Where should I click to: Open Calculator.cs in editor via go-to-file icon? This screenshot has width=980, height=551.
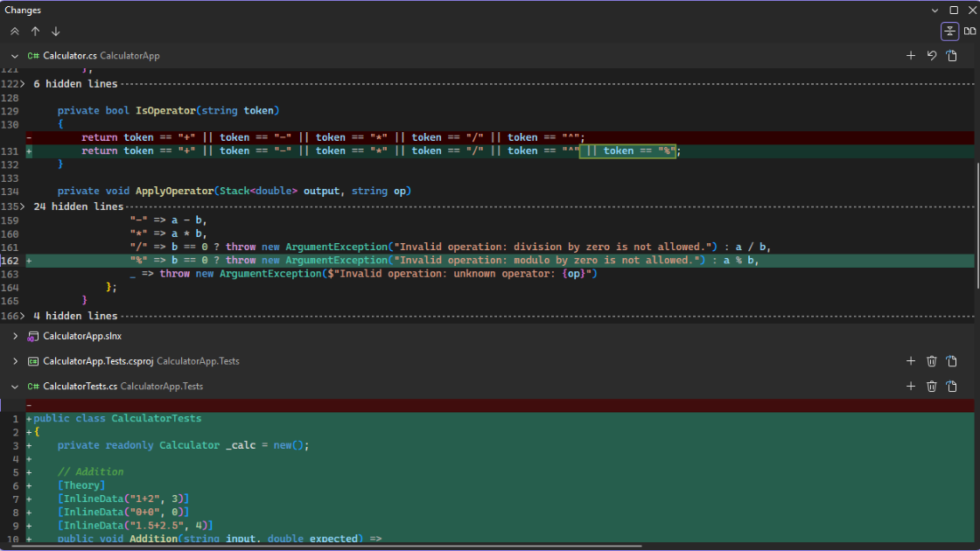(952, 55)
